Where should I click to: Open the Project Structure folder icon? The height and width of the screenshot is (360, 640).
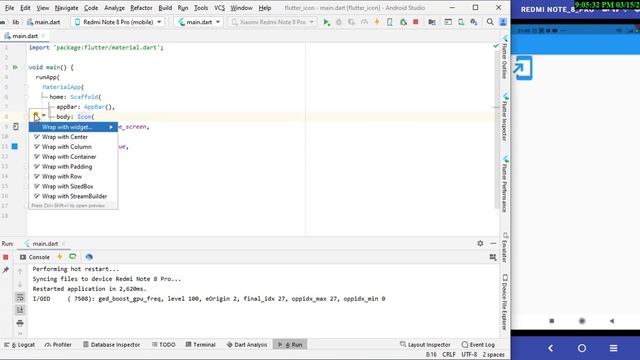pos(432,22)
